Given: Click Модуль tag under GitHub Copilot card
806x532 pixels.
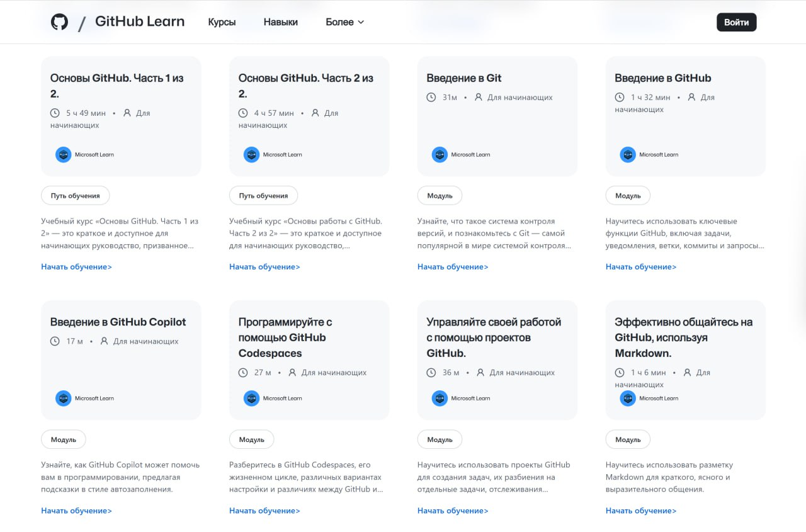Looking at the screenshot, I should pos(64,439).
